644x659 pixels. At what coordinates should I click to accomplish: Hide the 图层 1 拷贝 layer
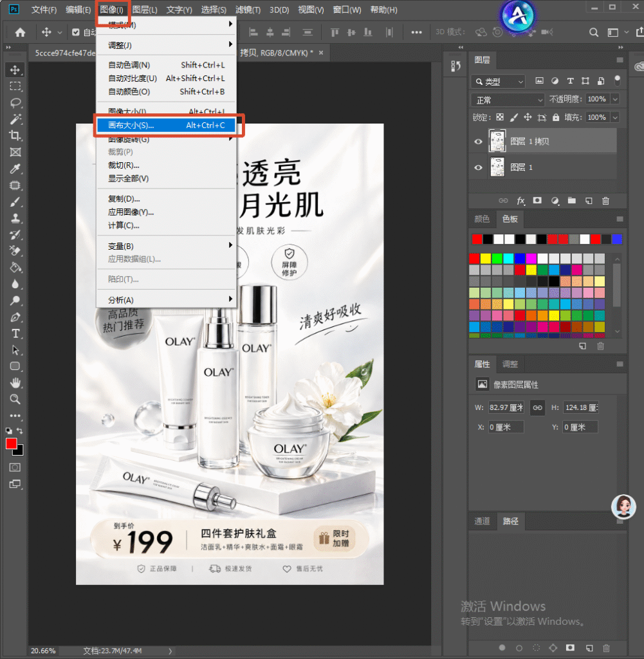click(478, 142)
